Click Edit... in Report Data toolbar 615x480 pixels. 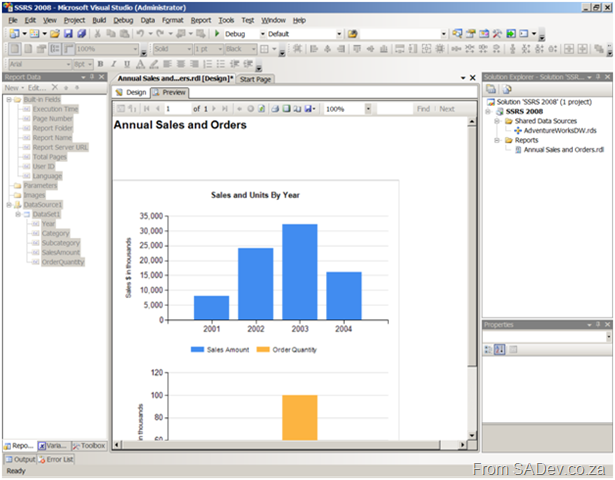tap(37, 87)
